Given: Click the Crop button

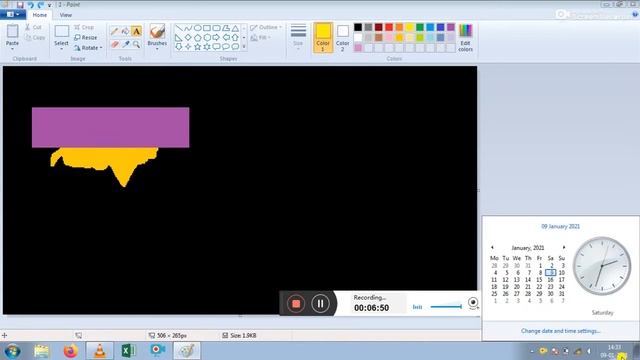Looking at the screenshot, I should pyautogui.click(x=84, y=27).
